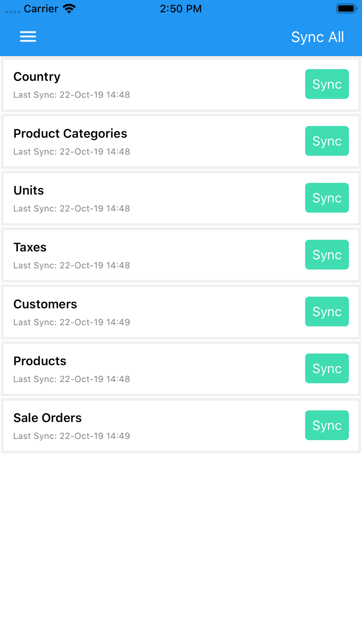
Task: Select the Units row title
Action: click(x=29, y=191)
